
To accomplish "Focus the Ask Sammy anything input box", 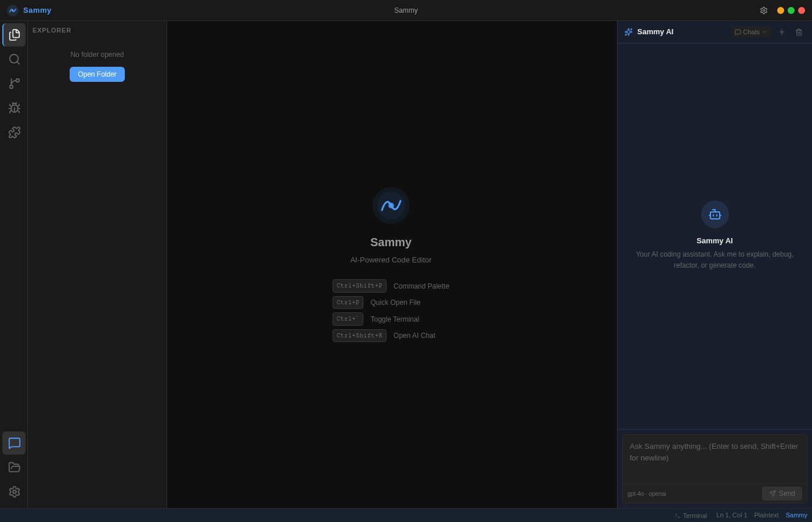I will [x=714, y=459].
